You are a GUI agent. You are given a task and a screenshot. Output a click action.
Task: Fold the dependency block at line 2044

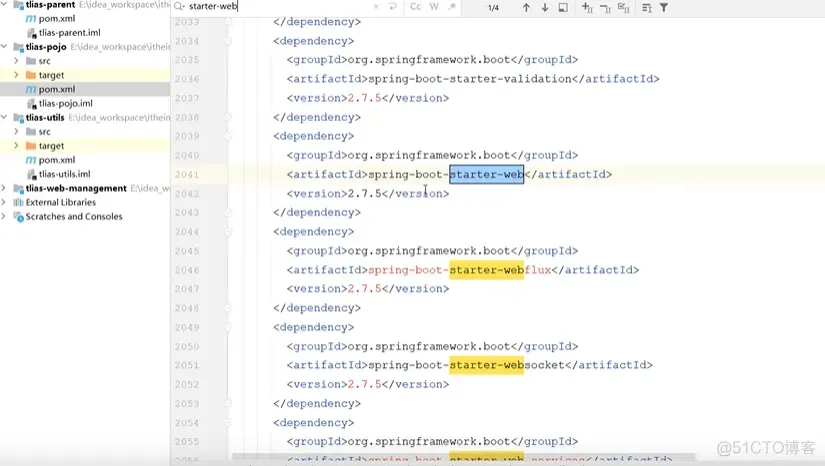pyautogui.click(x=228, y=232)
